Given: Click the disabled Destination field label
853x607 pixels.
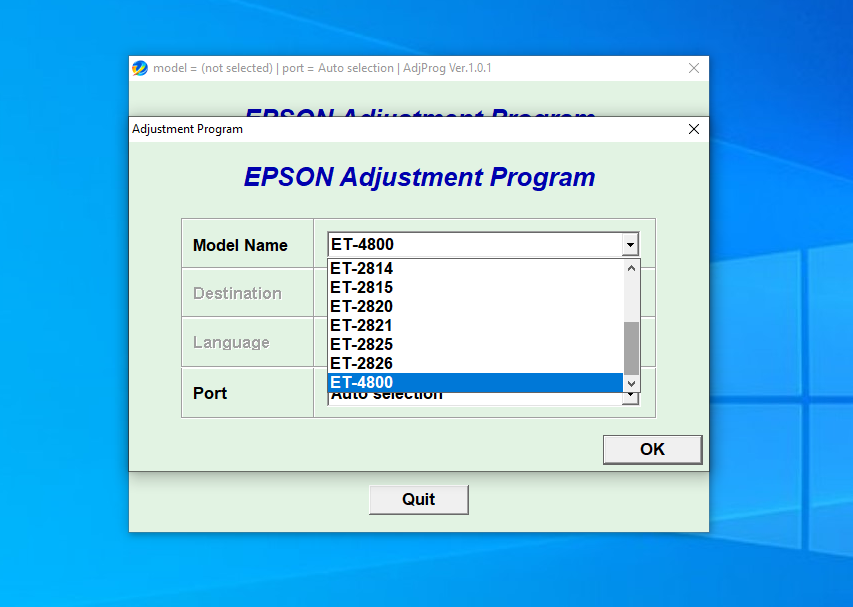Looking at the screenshot, I should 237,293.
